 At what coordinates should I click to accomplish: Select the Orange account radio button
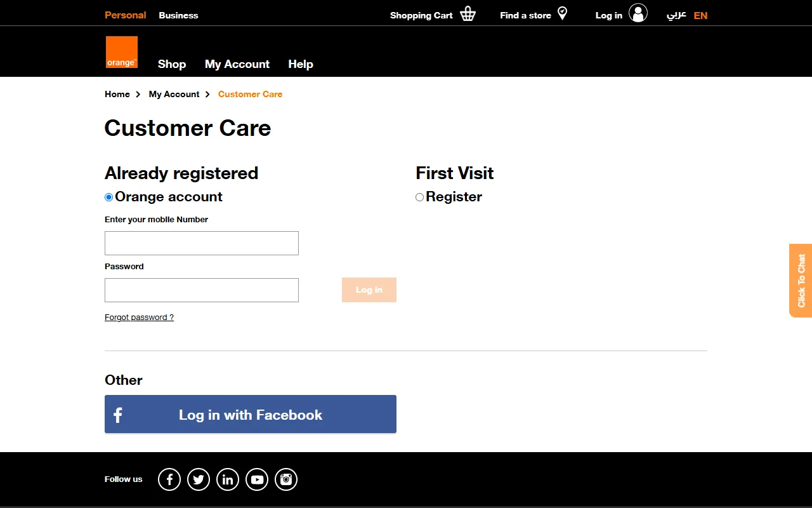pyautogui.click(x=108, y=197)
